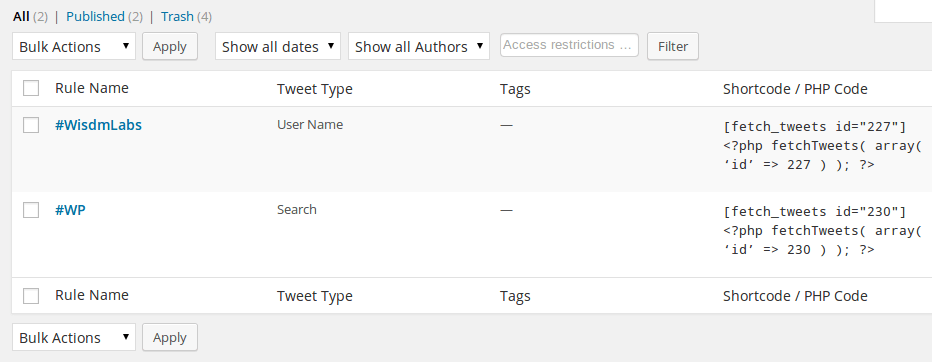Tick the #WP rule checkbox

click(x=31, y=210)
